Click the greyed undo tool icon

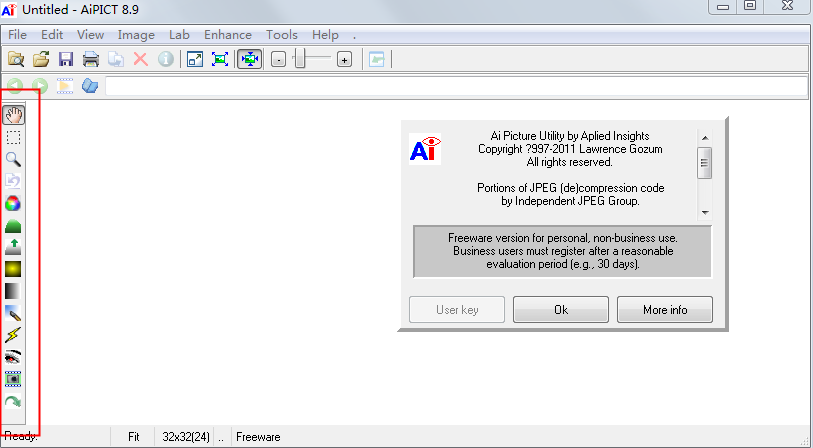pyautogui.click(x=13, y=181)
